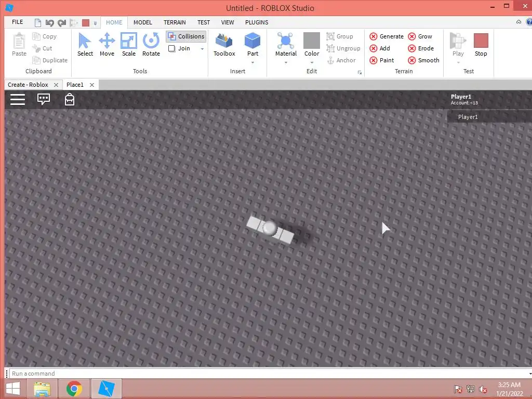Switch to the HOME ribbon tab
This screenshot has height=399, width=532.
click(x=114, y=22)
